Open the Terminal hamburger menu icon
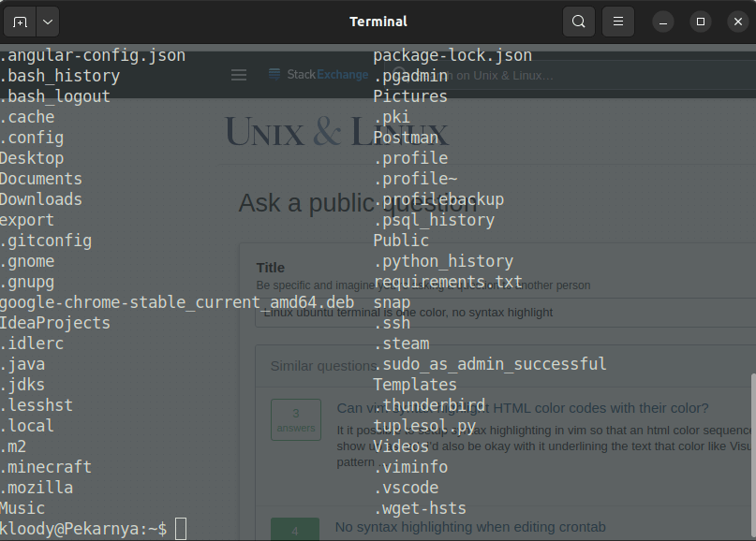This screenshot has width=756, height=541. [x=617, y=21]
